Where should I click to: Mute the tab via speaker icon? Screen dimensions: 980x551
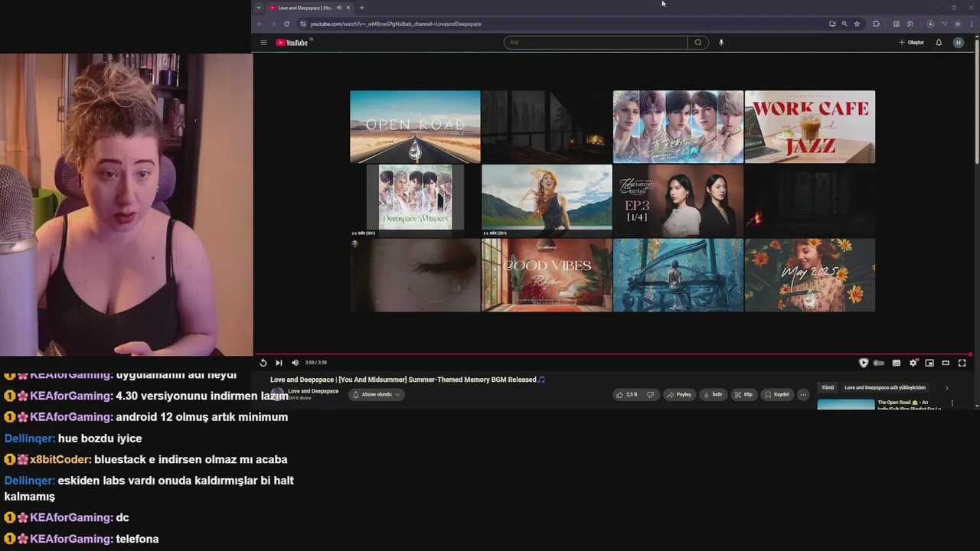click(x=338, y=8)
